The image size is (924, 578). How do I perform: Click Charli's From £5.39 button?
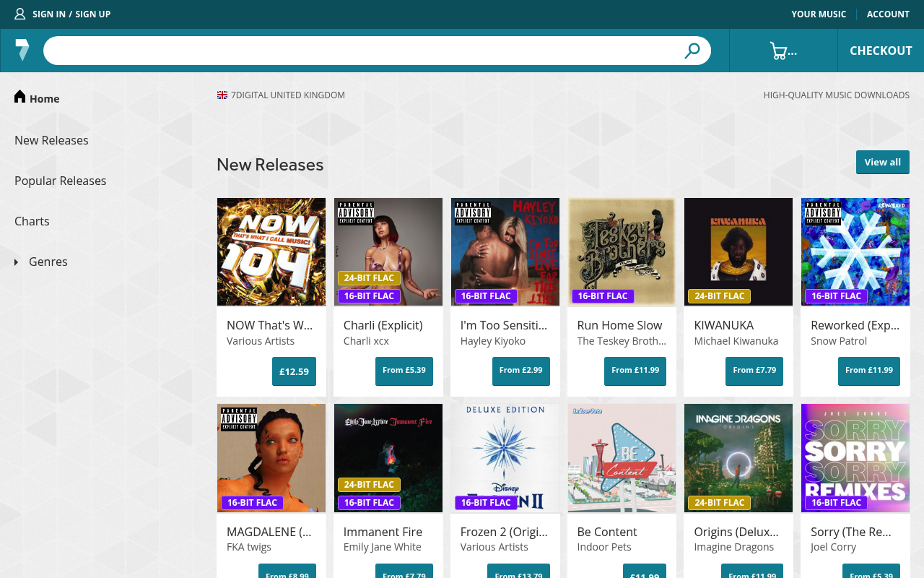tap(404, 371)
